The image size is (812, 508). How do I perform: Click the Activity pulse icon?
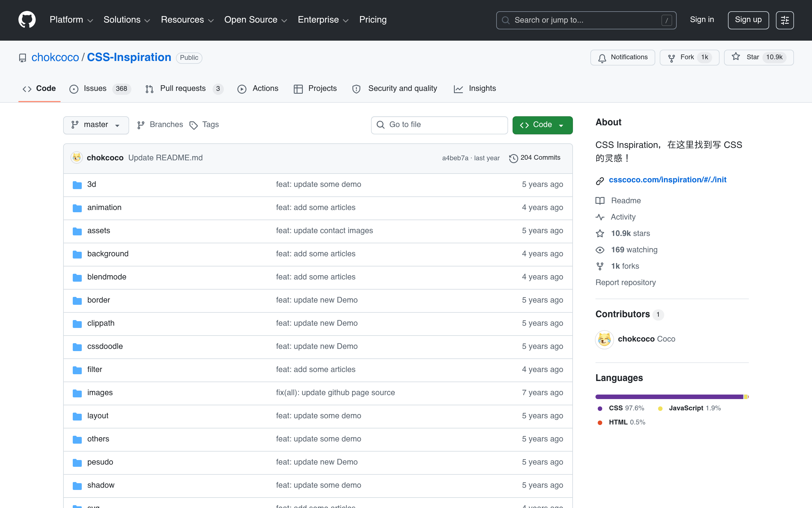point(600,217)
